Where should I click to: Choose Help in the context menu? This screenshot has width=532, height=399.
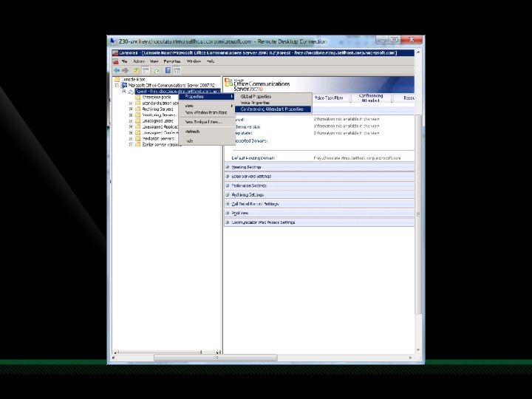point(207,141)
